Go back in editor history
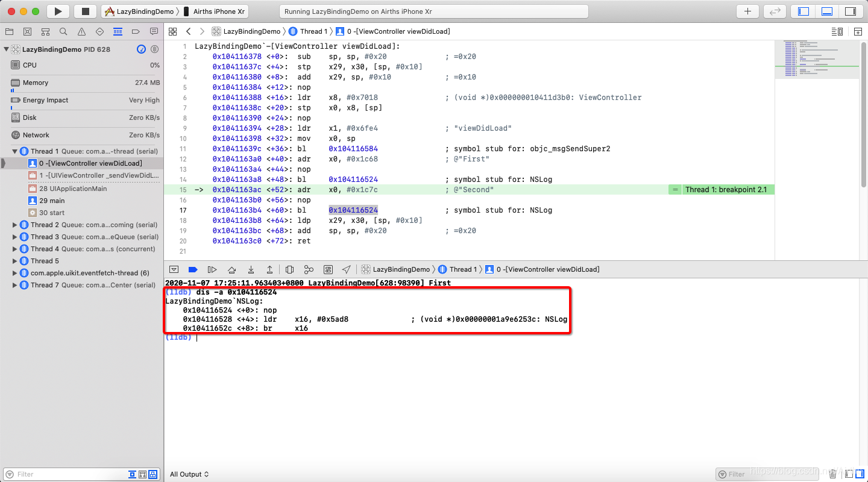The width and height of the screenshot is (868, 482). click(189, 31)
